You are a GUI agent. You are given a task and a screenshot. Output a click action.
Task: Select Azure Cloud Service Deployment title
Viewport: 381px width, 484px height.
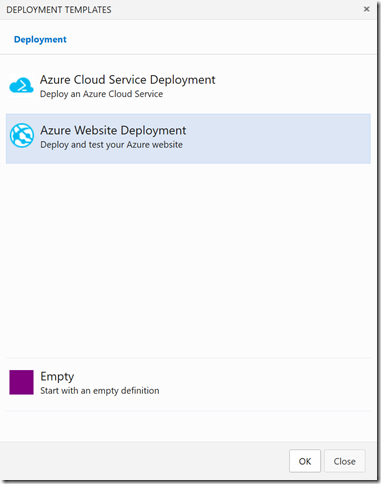128,80
